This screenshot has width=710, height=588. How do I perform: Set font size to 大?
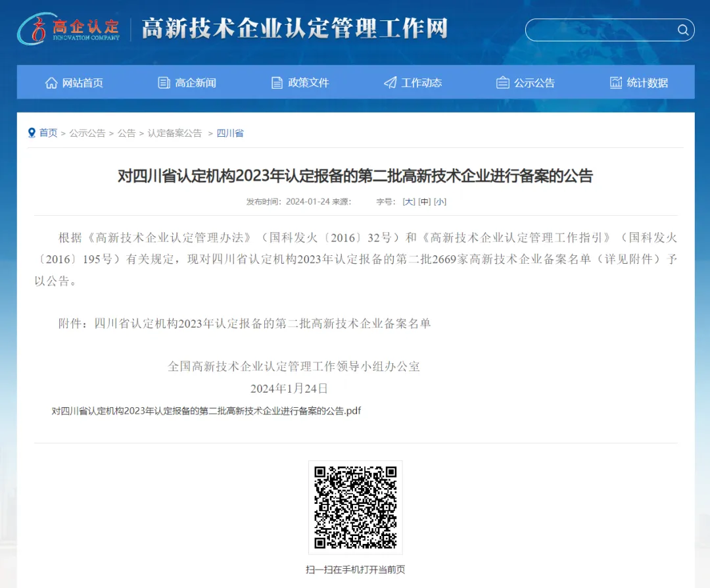409,201
